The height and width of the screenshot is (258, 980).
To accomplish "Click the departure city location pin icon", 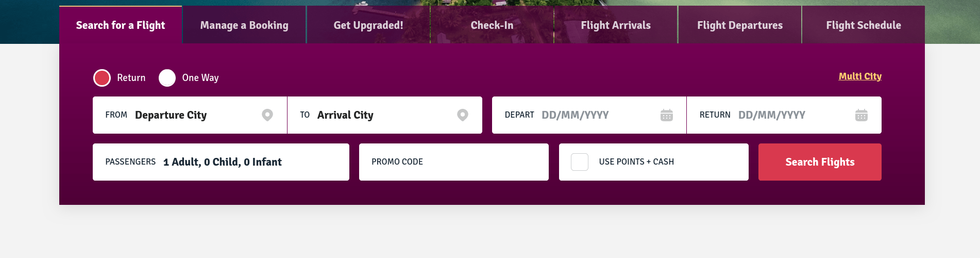I will [267, 115].
